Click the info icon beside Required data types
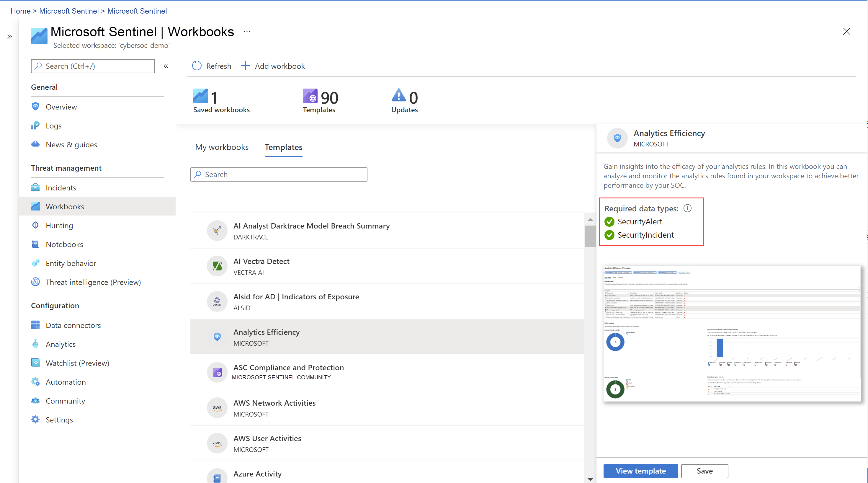Image resolution: width=868 pixels, height=483 pixels. click(687, 208)
